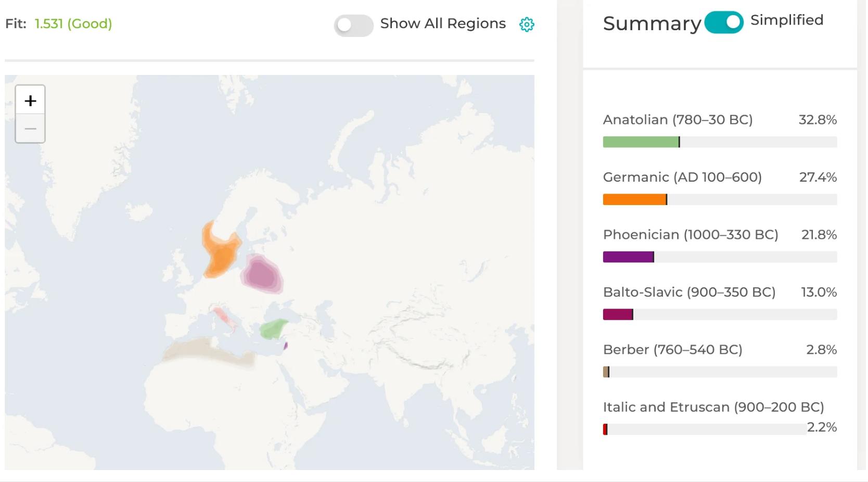Click the settings gear icon
The width and height of the screenshot is (868, 482).
tap(527, 24)
